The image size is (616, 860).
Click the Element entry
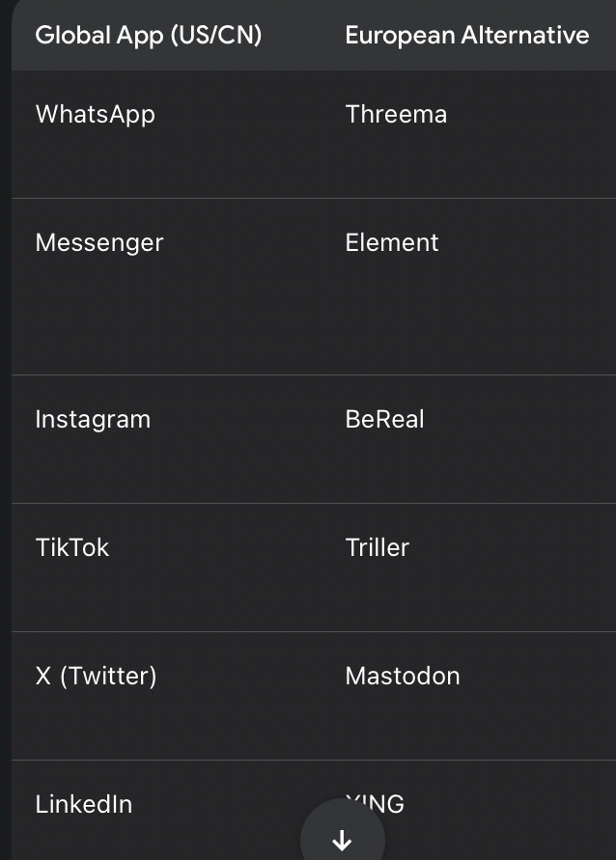392,242
